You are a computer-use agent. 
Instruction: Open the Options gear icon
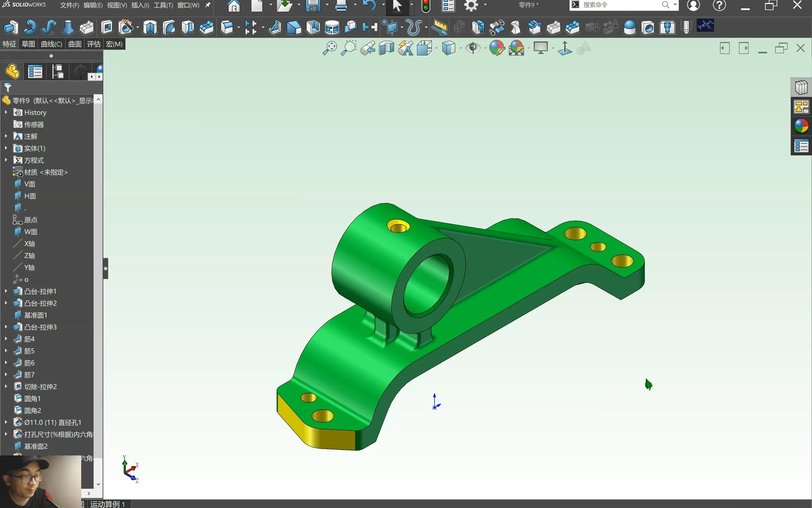click(x=471, y=6)
